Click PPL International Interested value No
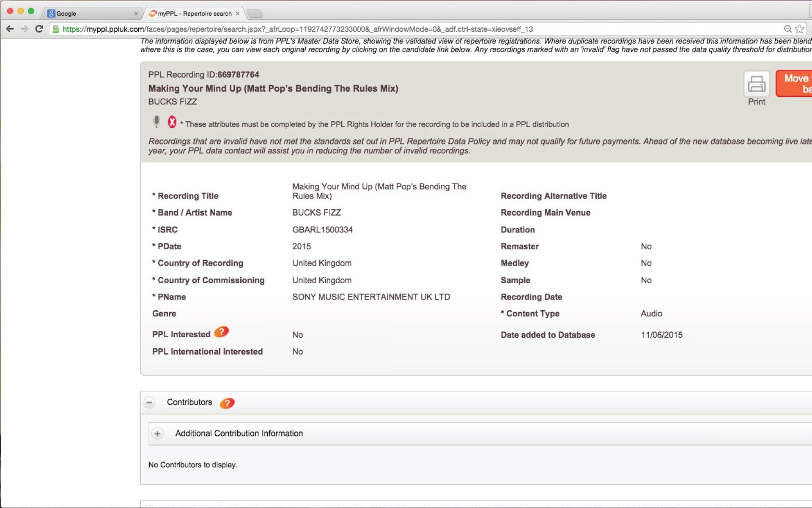 (x=298, y=352)
